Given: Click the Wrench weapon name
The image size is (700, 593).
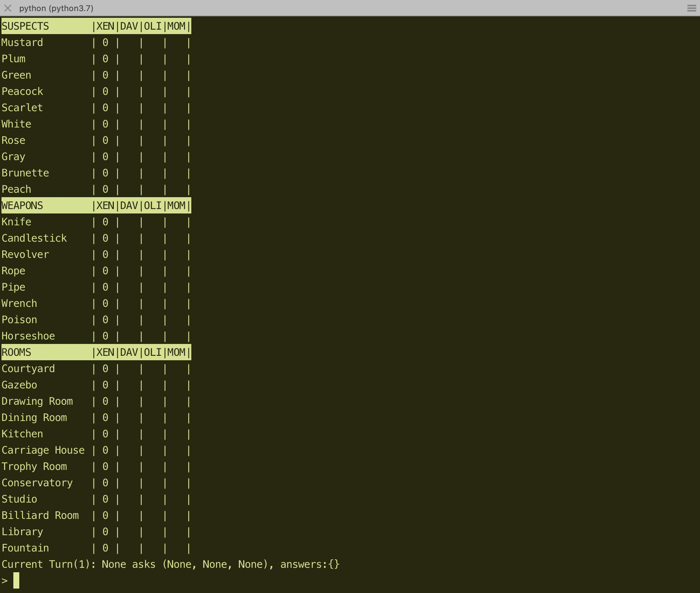Looking at the screenshot, I should 19,304.
